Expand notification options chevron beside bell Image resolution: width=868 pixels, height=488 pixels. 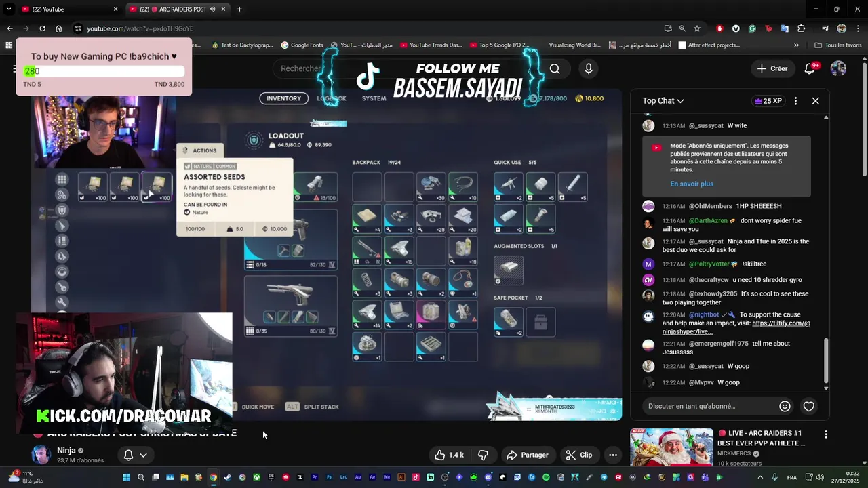[143, 455]
